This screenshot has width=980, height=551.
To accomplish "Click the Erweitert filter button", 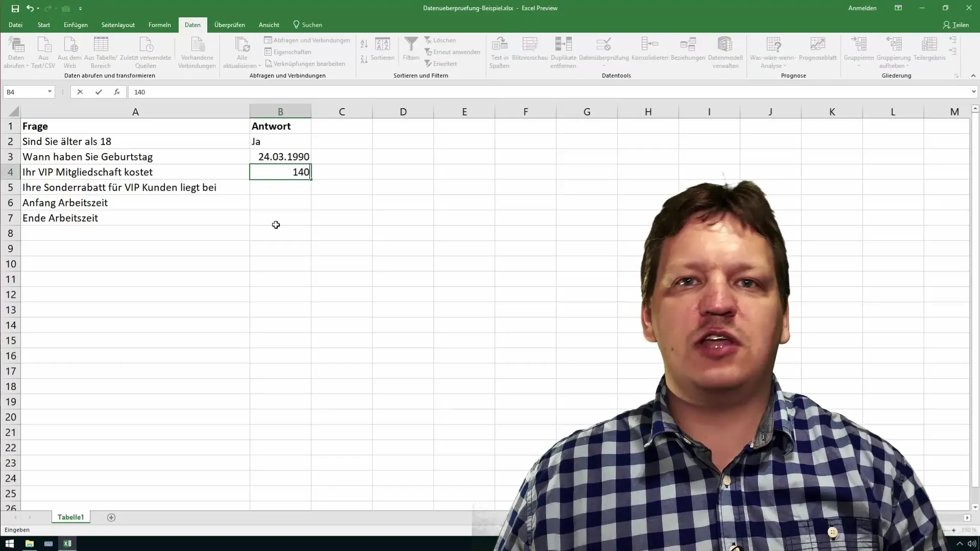I will coord(440,64).
